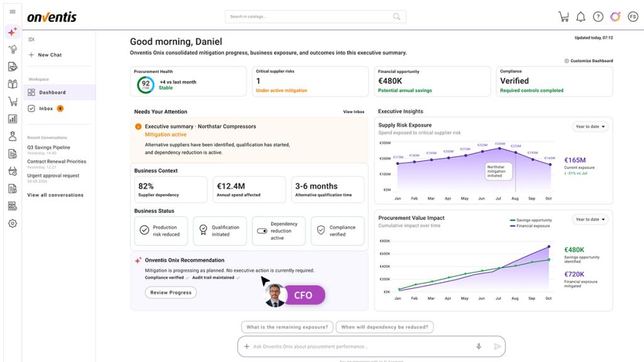The height and width of the screenshot is (362, 644).
Task: Click the magnifier icon in the catalog search
Action: pos(396,17)
